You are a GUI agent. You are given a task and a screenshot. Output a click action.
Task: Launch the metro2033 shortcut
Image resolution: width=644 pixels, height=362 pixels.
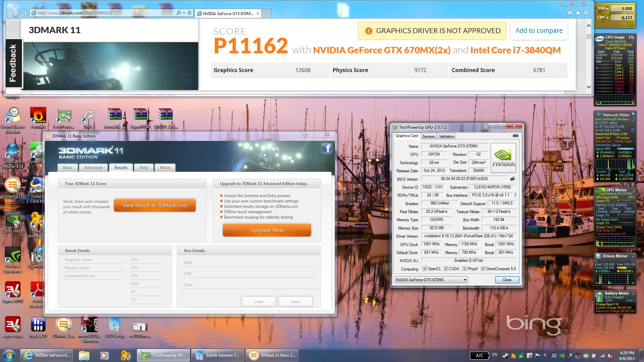coord(89,330)
